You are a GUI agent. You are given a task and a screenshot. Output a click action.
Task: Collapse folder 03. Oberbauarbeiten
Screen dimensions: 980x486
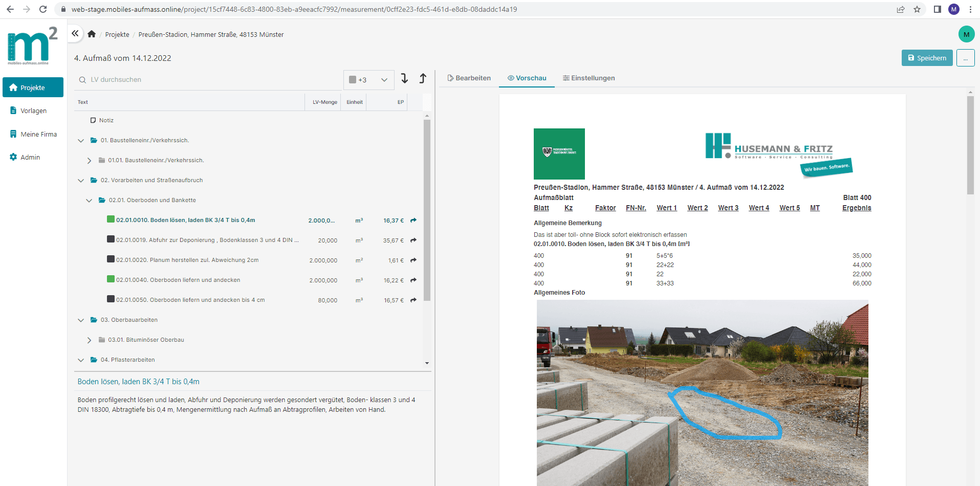point(81,320)
